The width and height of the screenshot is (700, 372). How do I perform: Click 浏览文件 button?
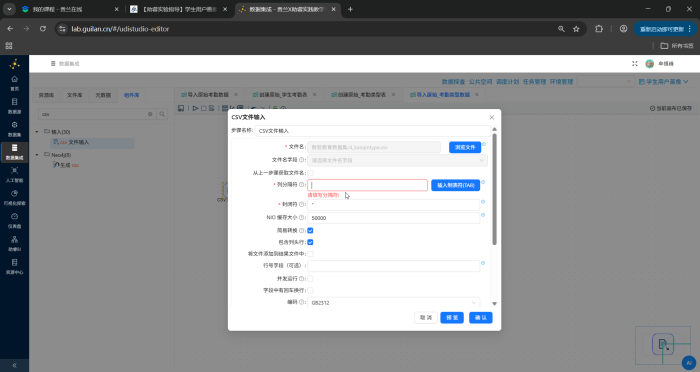(465, 147)
